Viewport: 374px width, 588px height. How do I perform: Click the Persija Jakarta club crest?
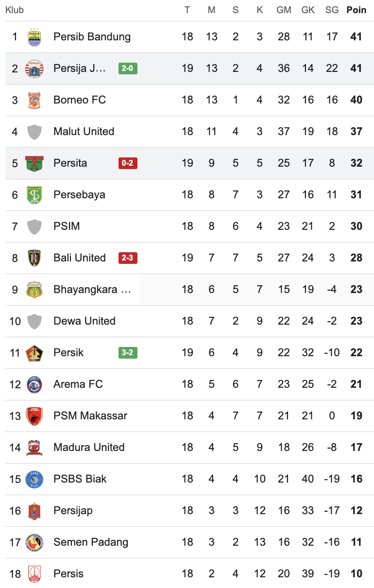point(34,69)
